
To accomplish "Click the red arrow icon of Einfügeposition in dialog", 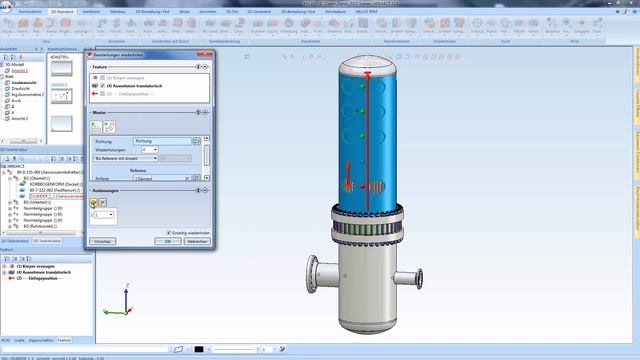I will (x=95, y=94).
